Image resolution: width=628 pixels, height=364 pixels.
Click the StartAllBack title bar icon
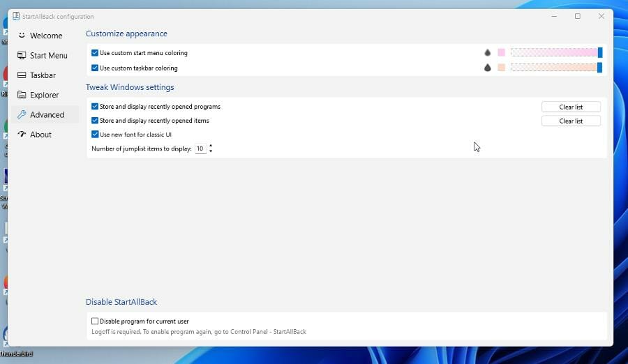pyautogui.click(x=16, y=16)
